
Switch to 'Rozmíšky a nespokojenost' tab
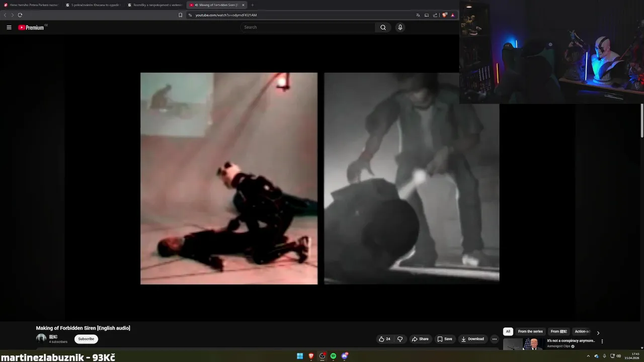tap(155, 5)
